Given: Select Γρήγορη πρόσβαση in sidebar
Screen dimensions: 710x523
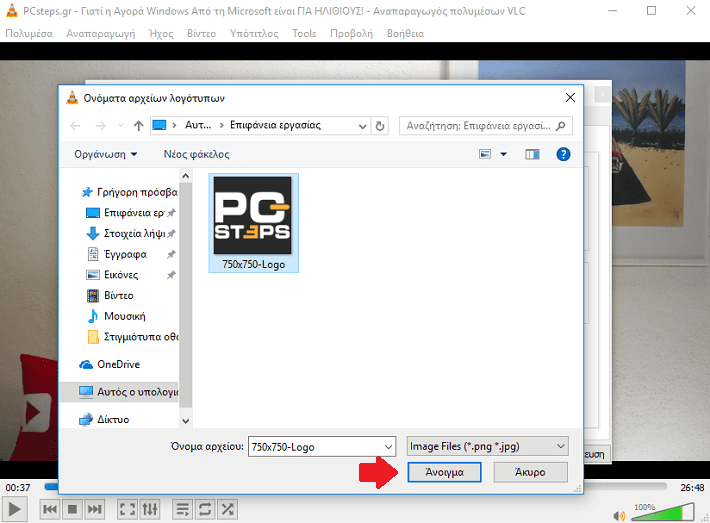Looking at the screenshot, I should tap(129, 192).
